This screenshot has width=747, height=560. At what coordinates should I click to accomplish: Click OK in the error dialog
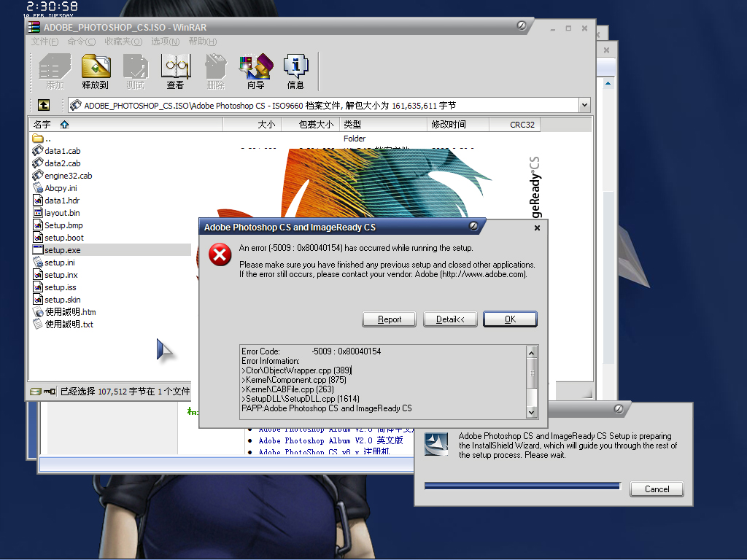[510, 319]
